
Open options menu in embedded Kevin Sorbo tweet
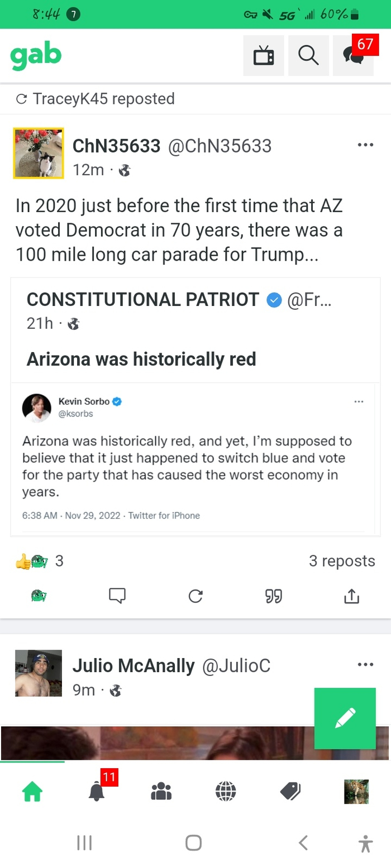[x=359, y=401]
